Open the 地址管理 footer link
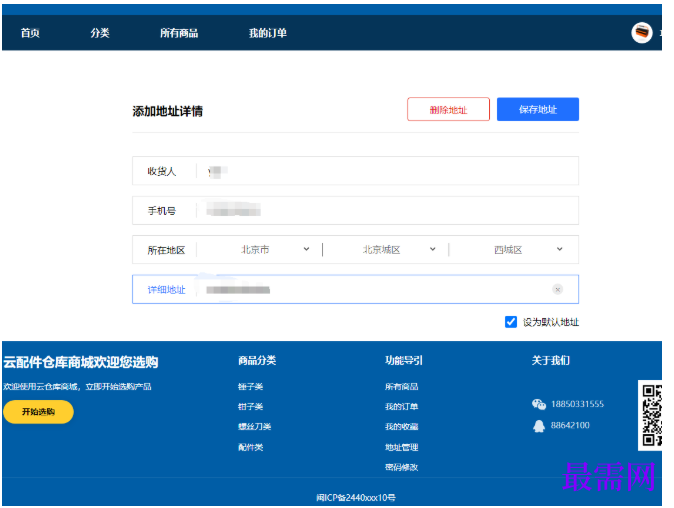674x508 pixels. point(401,447)
